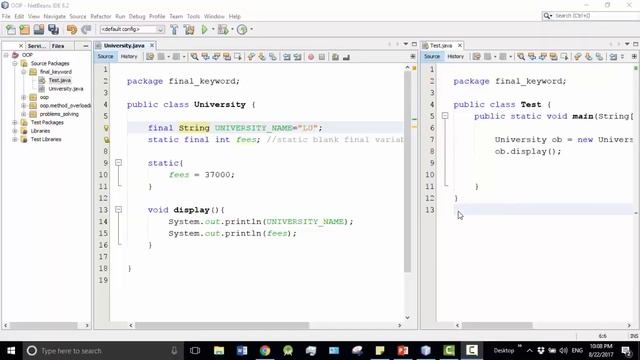
Task: Open Debug Project dropdown arrow
Action: [x=232, y=29]
